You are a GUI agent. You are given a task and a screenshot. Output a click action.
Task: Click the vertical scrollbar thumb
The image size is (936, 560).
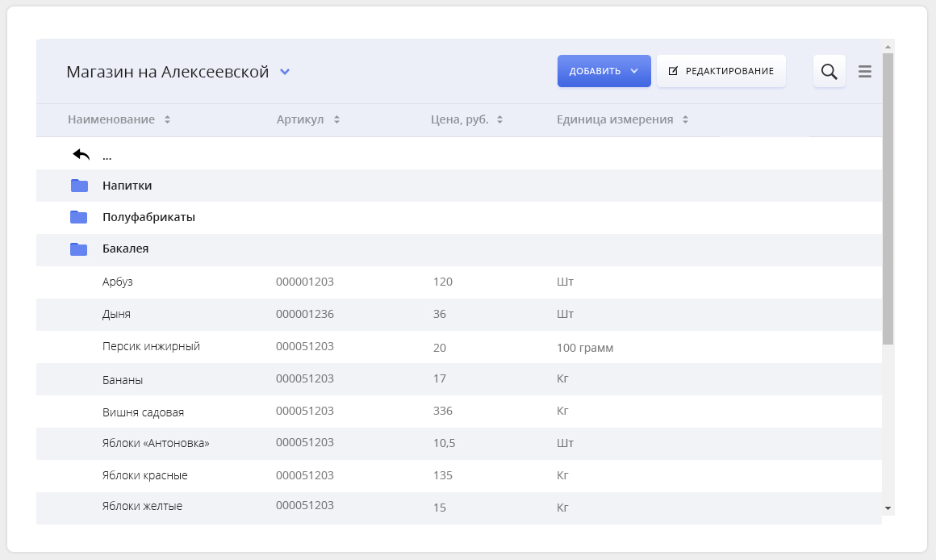pos(888,199)
